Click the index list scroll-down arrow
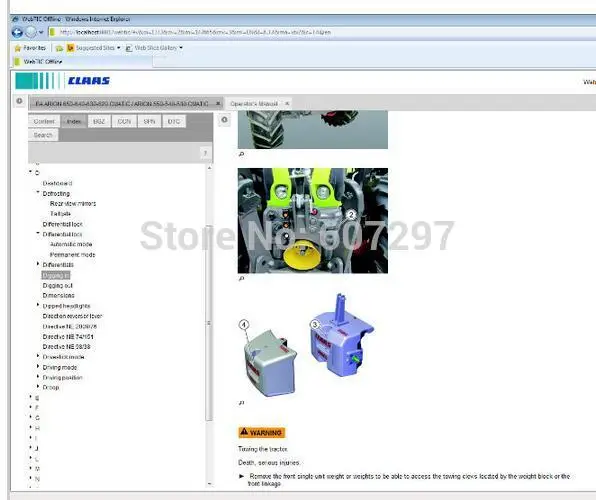Image resolution: width=596 pixels, height=500 pixels. click(x=209, y=484)
